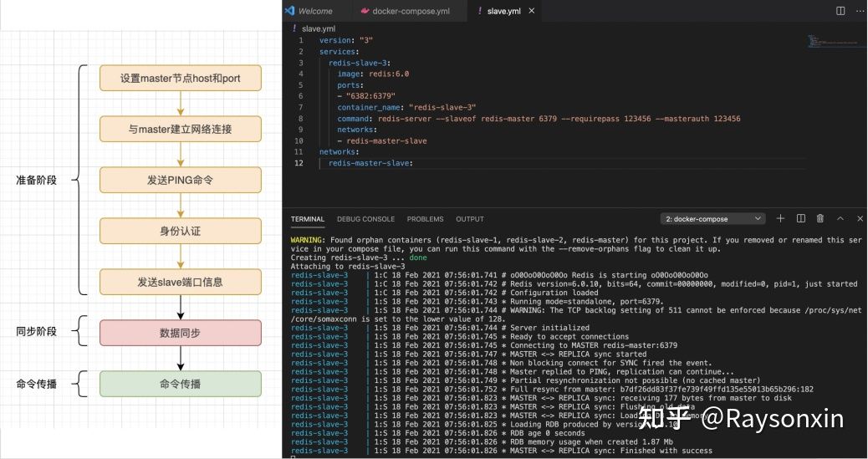Click the '6382:6379' port mapping text

371,96
